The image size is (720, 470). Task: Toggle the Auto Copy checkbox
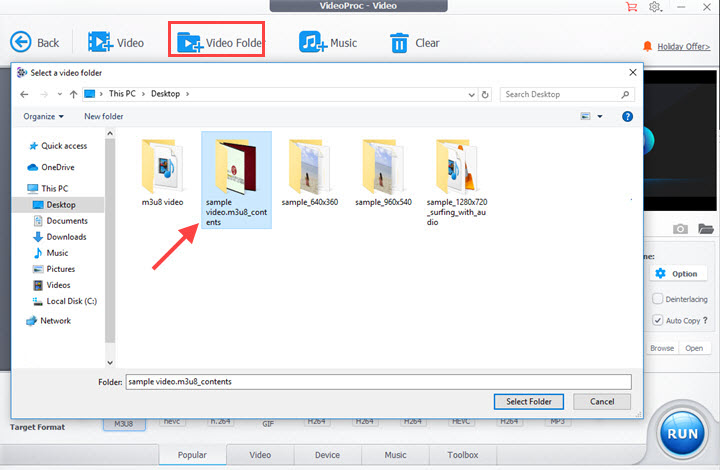click(x=658, y=320)
